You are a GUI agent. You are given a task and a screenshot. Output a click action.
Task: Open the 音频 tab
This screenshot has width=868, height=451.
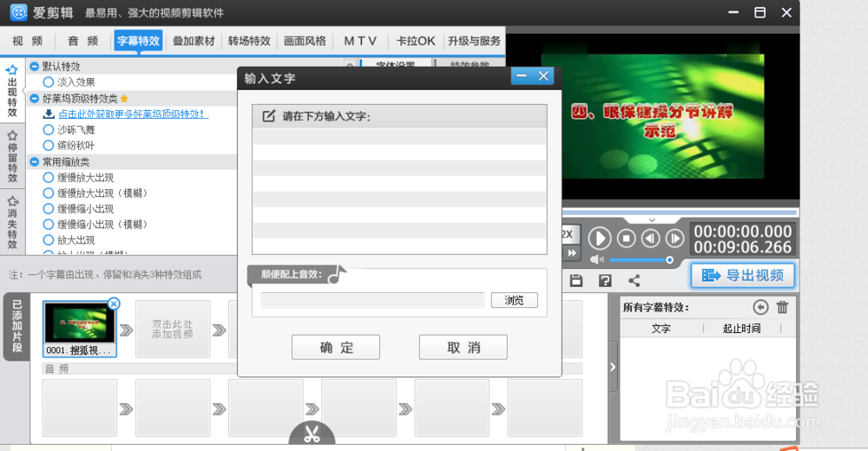click(83, 41)
